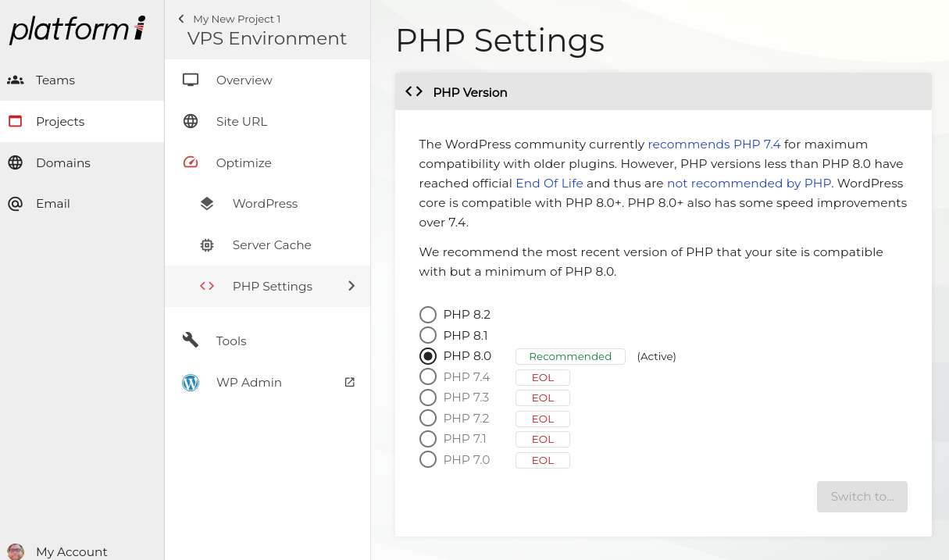
Task: Expand PHP Settings chevron arrow
Action: click(x=351, y=286)
